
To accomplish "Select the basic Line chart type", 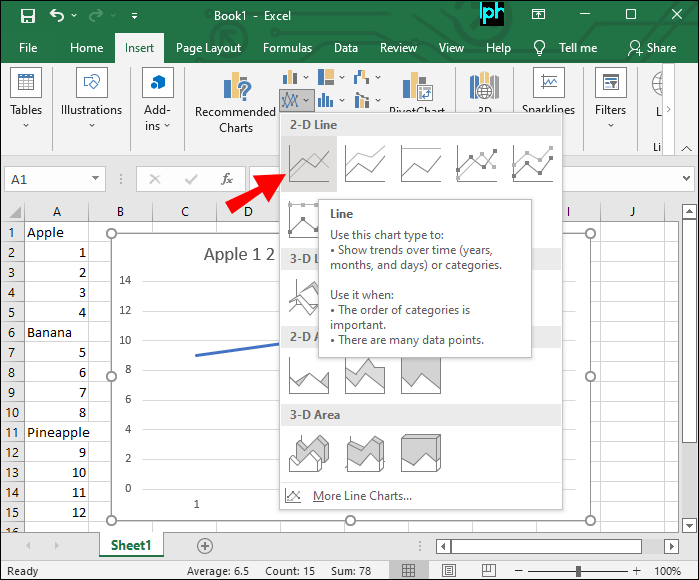I will tap(309, 164).
